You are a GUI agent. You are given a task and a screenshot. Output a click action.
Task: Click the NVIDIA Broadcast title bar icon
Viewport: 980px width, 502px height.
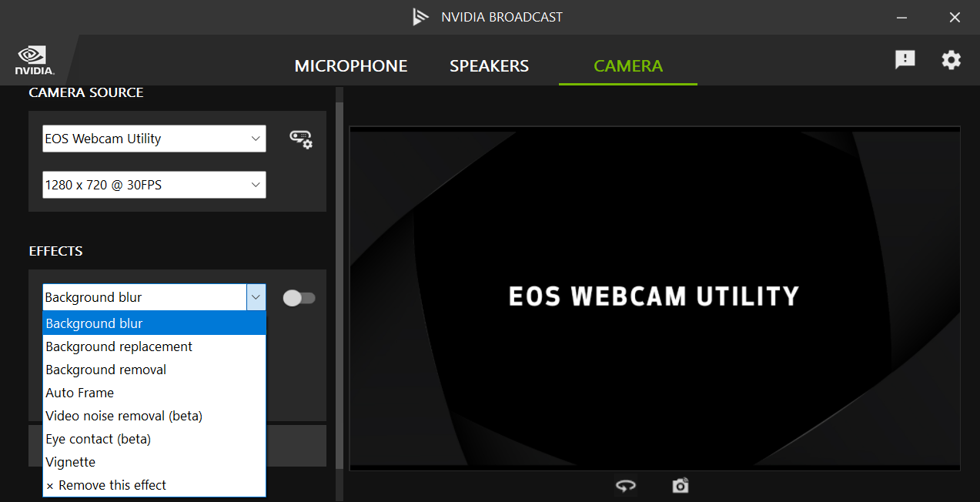pos(420,17)
